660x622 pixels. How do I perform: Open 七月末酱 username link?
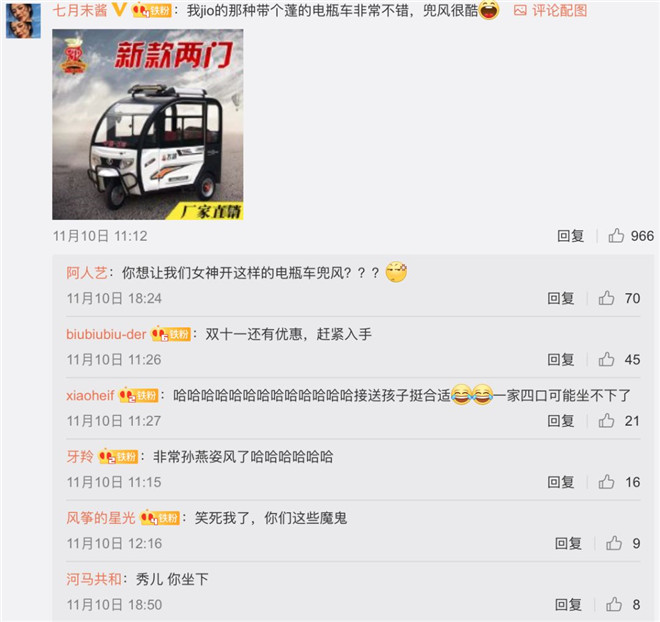[80, 10]
